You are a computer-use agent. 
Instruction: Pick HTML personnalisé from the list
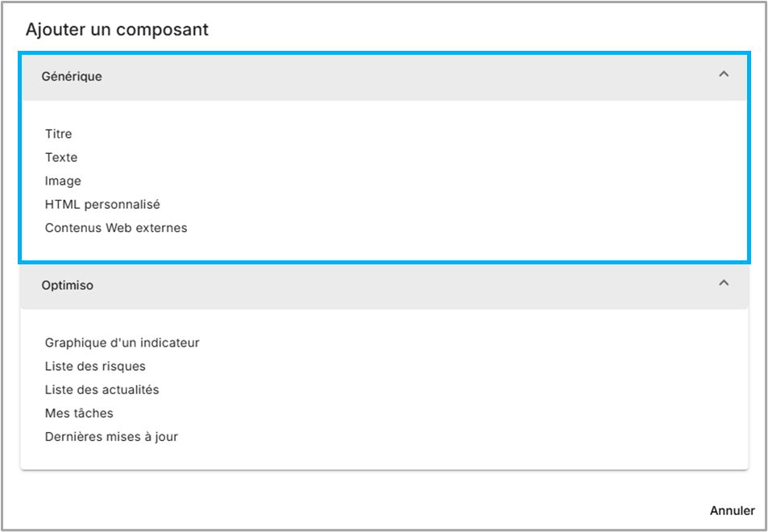pos(102,204)
